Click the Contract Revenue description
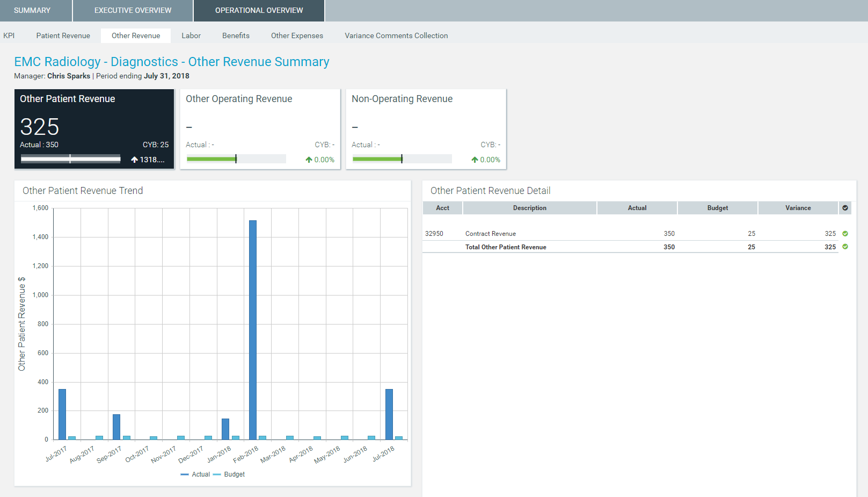 [491, 234]
